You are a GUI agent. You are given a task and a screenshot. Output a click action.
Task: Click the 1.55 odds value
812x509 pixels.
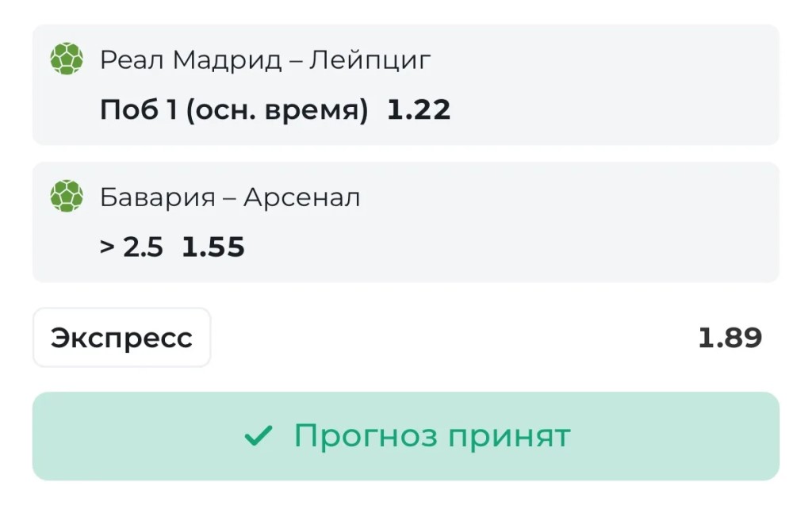point(213,247)
